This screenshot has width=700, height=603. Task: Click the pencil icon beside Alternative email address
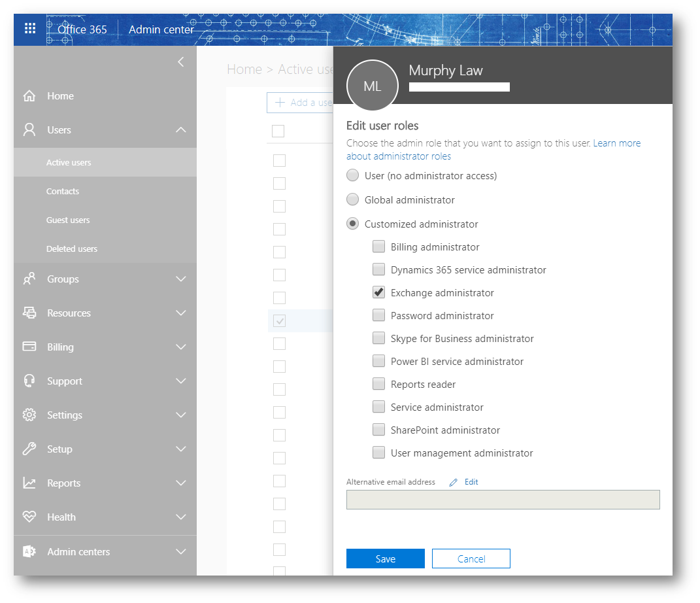click(453, 483)
